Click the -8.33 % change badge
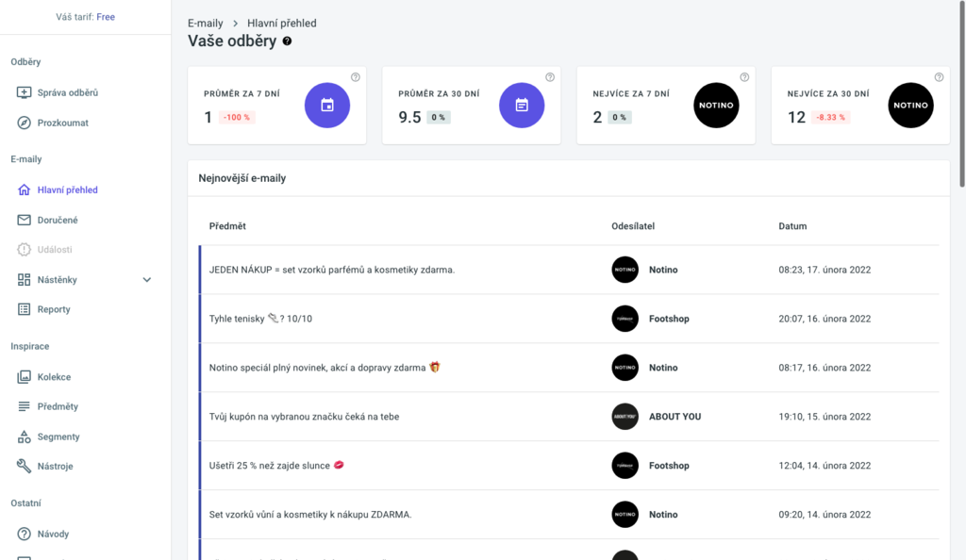This screenshot has height=560, width=966. click(x=830, y=118)
